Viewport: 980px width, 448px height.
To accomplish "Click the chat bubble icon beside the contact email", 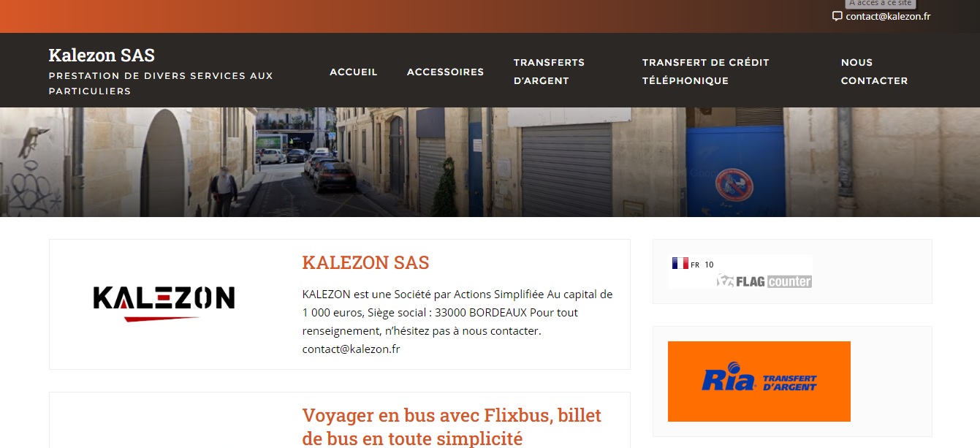I will pyautogui.click(x=837, y=16).
